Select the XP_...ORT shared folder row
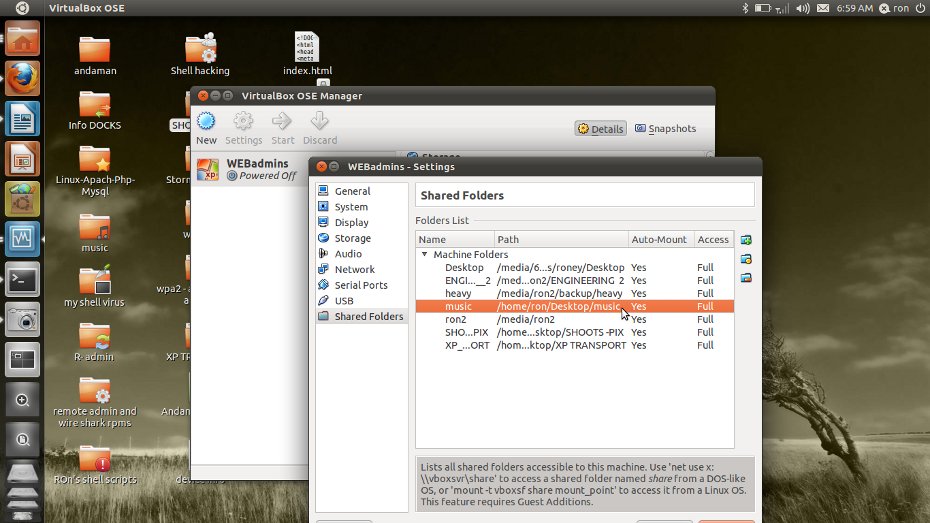This screenshot has width=930, height=523. (x=574, y=345)
